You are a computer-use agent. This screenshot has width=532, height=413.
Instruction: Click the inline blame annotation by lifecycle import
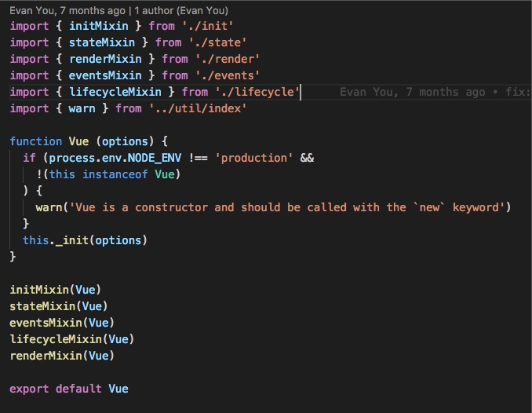[x=435, y=92]
